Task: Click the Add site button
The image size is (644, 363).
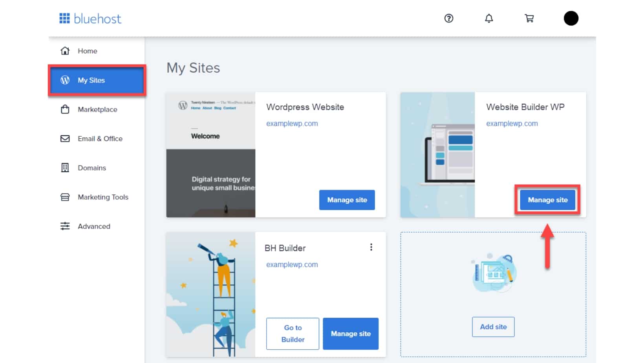Action: click(x=493, y=326)
